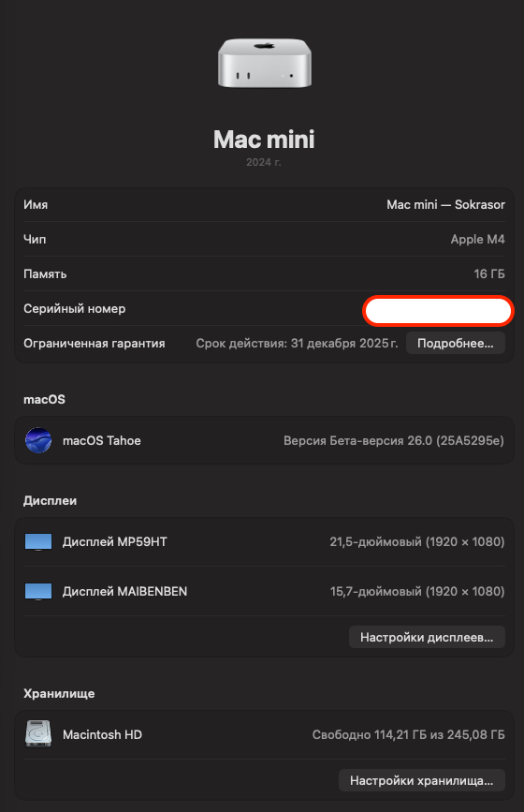The image size is (524, 812).
Task: Click the macOS Tahoe name label
Action: [102, 441]
